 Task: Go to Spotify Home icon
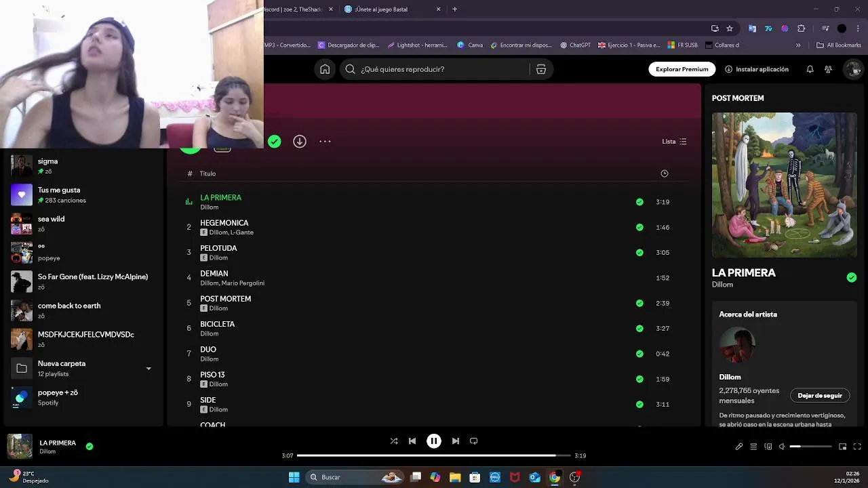pyautogui.click(x=325, y=69)
